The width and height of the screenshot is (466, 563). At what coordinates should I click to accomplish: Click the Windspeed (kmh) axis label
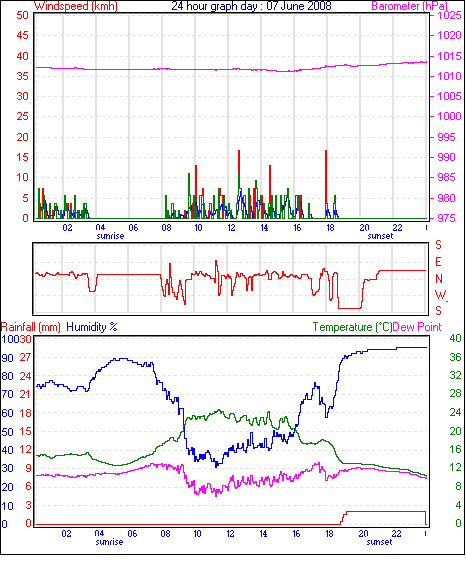point(76,6)
